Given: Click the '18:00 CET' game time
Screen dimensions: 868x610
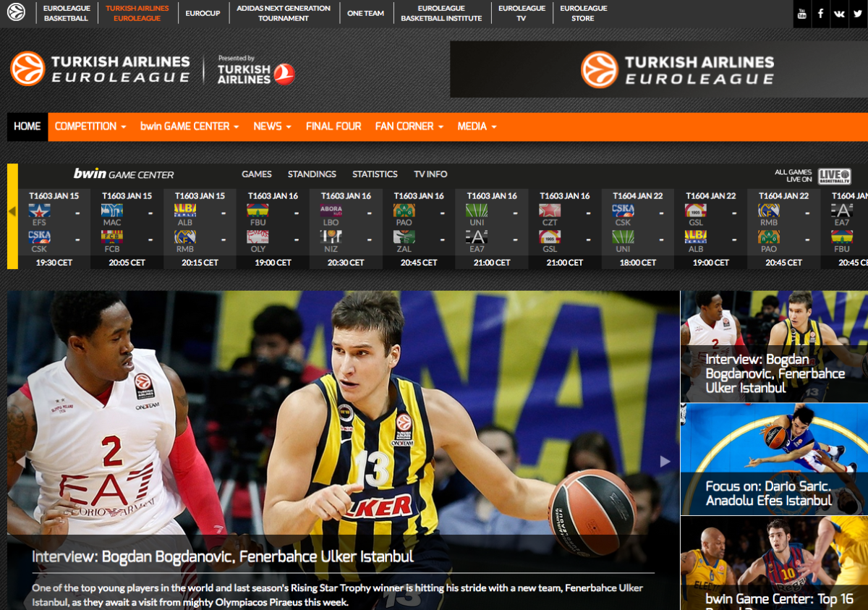Looking at the screenshot, I should tap(638, 263).
